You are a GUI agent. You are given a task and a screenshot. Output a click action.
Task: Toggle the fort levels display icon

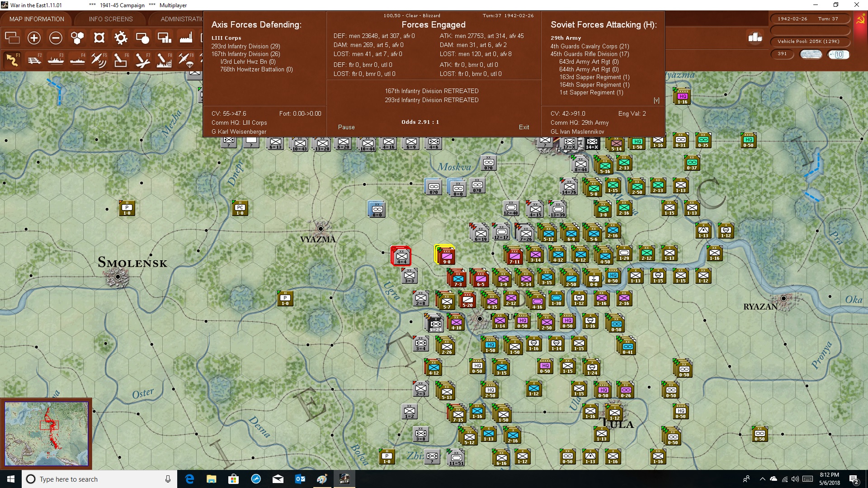click(99, 38)
